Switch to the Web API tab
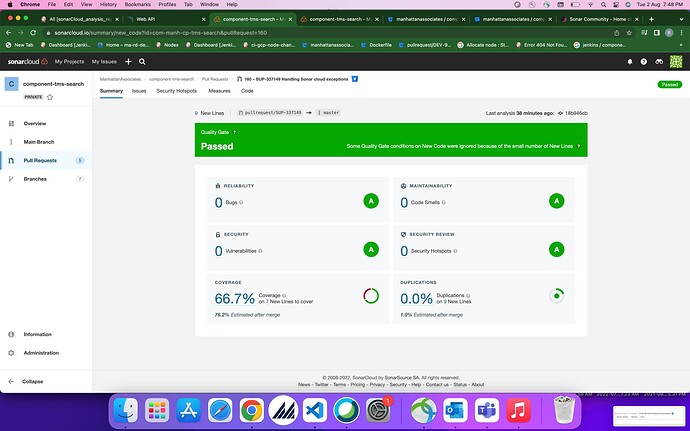Screen dimensions: 690x431 pos(165,19)
